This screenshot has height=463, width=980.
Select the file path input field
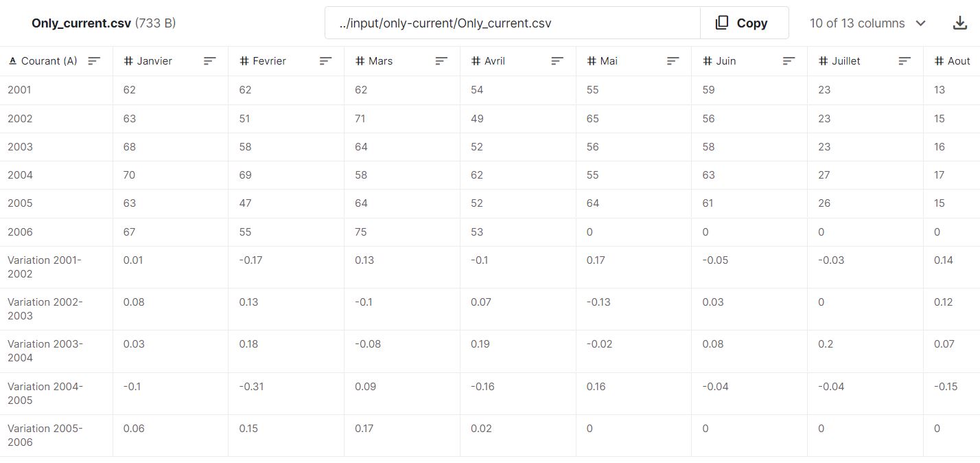click(x=513, y=23)
